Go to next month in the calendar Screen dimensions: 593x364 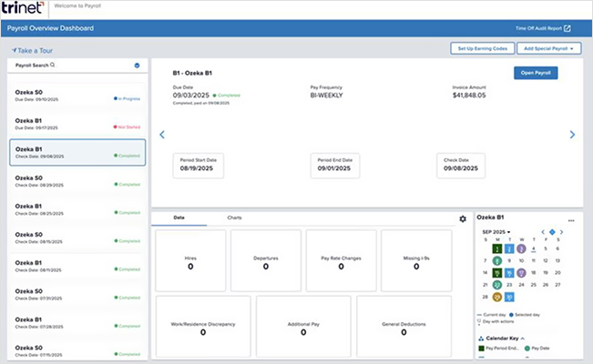pyautogui.click(x=561, y=232)
